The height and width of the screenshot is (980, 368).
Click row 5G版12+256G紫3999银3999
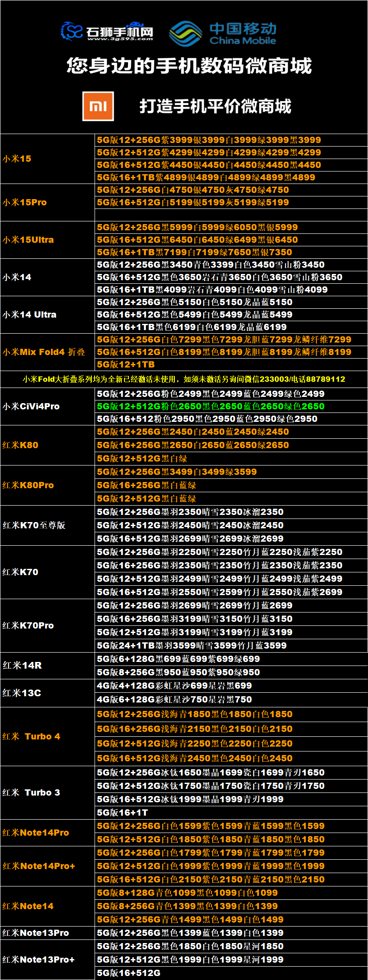pos(231,140)
